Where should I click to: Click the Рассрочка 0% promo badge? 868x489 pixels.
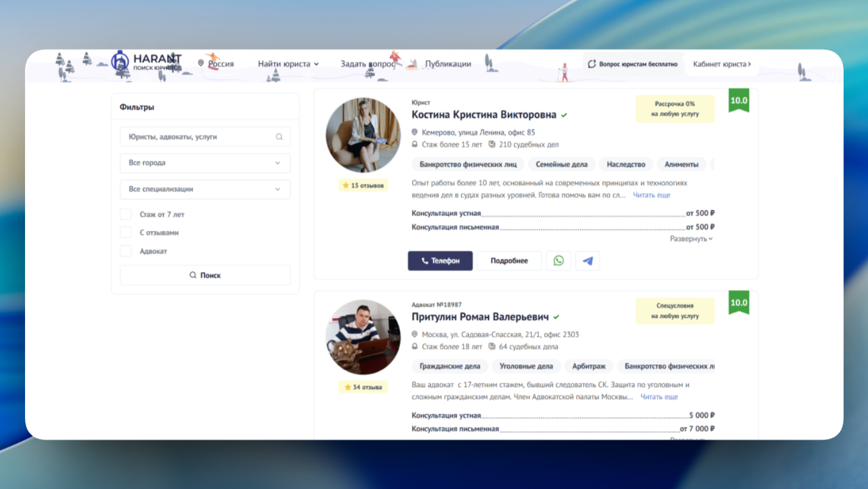point(675,109)
